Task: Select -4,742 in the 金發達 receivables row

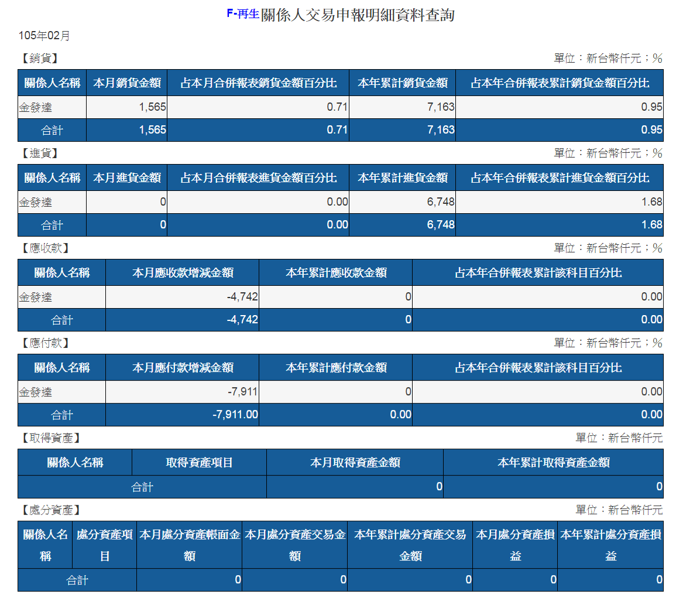Action: coord(242,297)
